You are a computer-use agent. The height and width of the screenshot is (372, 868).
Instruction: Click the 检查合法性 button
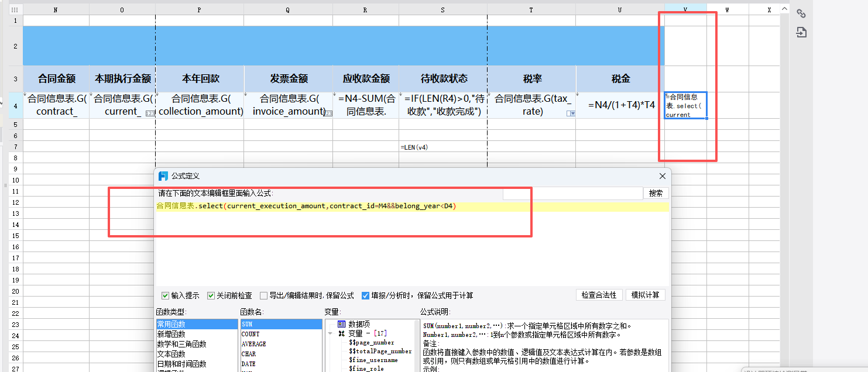[x=599, y=295]
